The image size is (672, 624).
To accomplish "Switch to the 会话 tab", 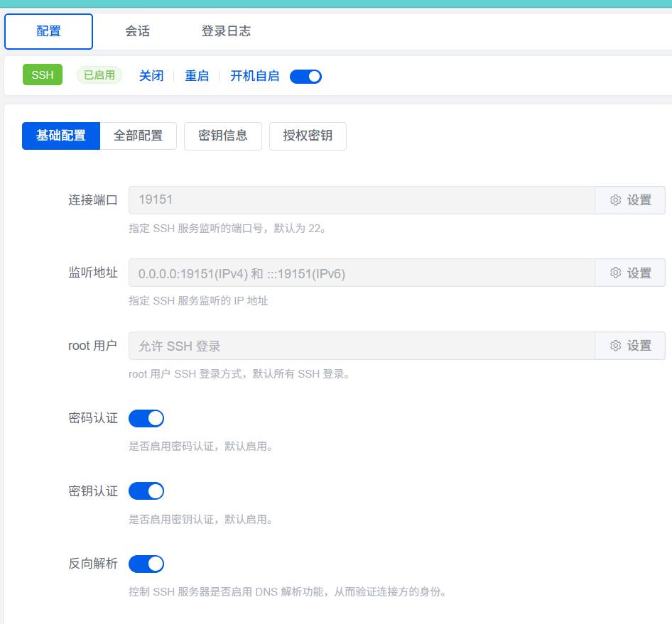I will tap(137, 31).
